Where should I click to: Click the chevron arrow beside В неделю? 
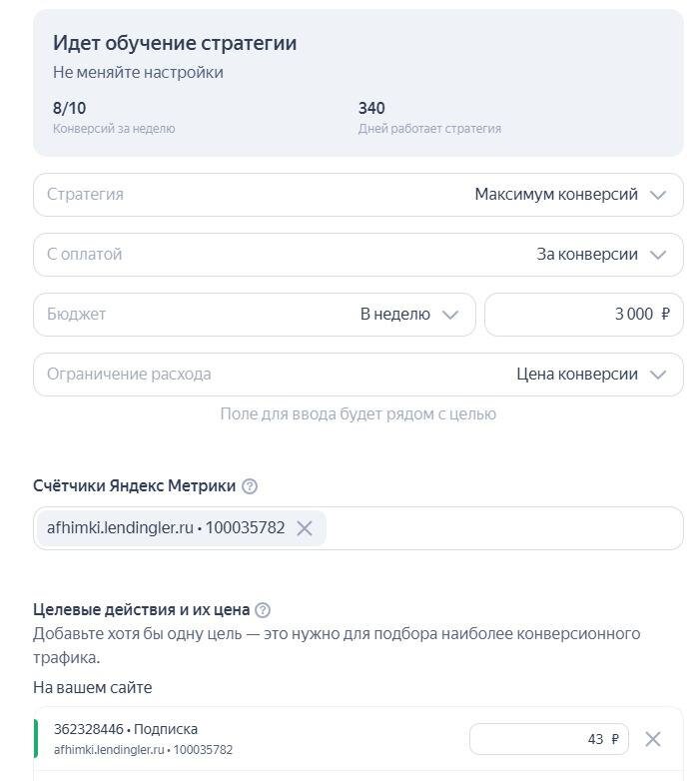pyautogui.click(x=450, y=315)
